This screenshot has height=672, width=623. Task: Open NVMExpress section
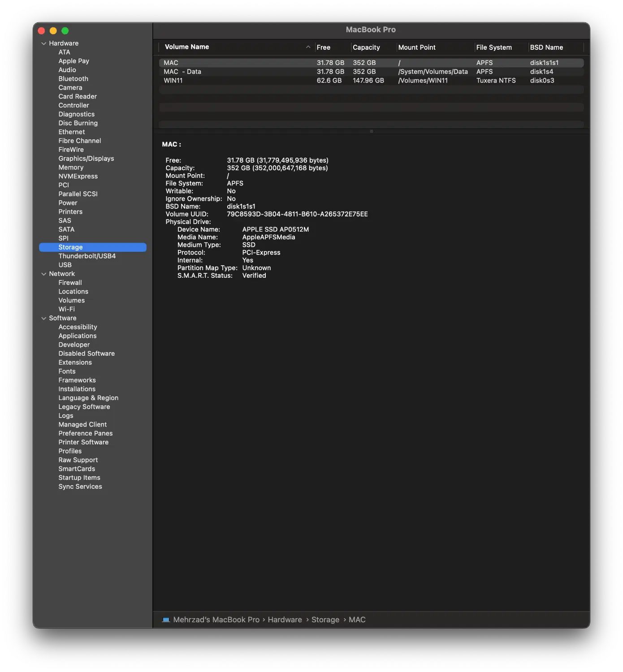click(78, 177)
